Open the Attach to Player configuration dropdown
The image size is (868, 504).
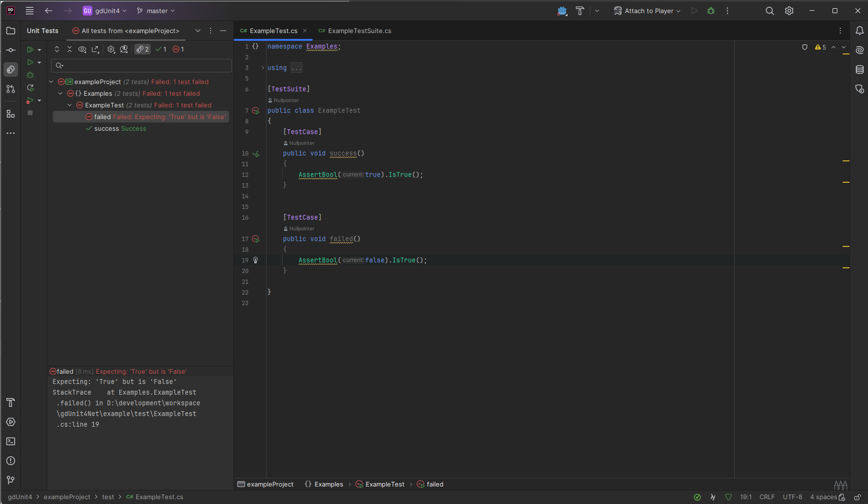(x=647, y=11)
